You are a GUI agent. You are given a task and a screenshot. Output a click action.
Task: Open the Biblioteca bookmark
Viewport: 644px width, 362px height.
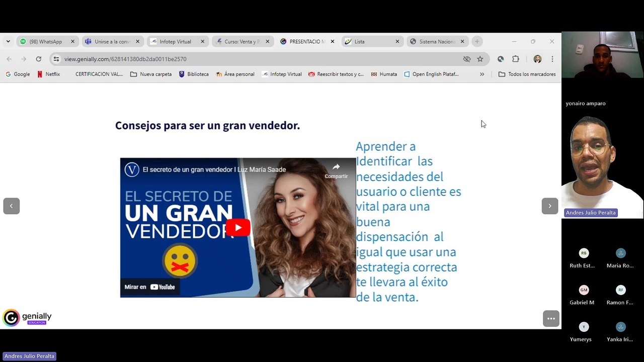(x=194, y=74)
